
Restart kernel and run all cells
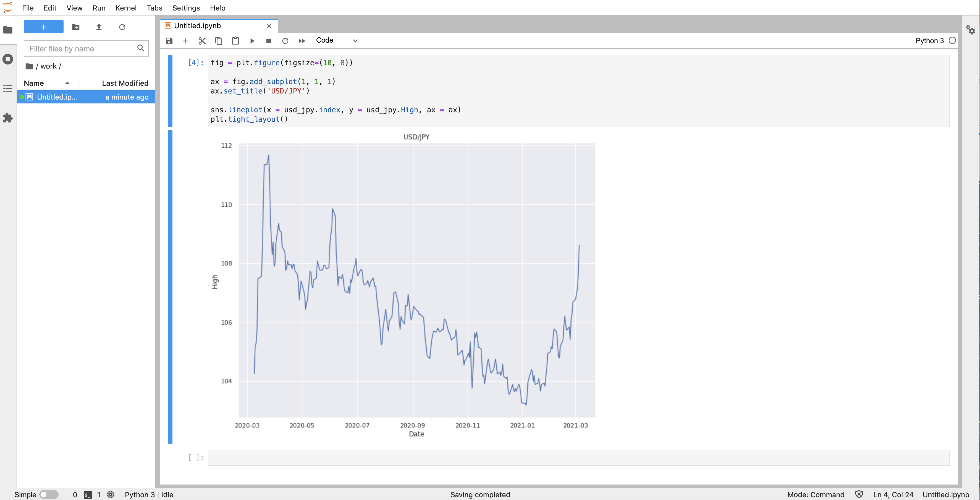click(301, 41)
